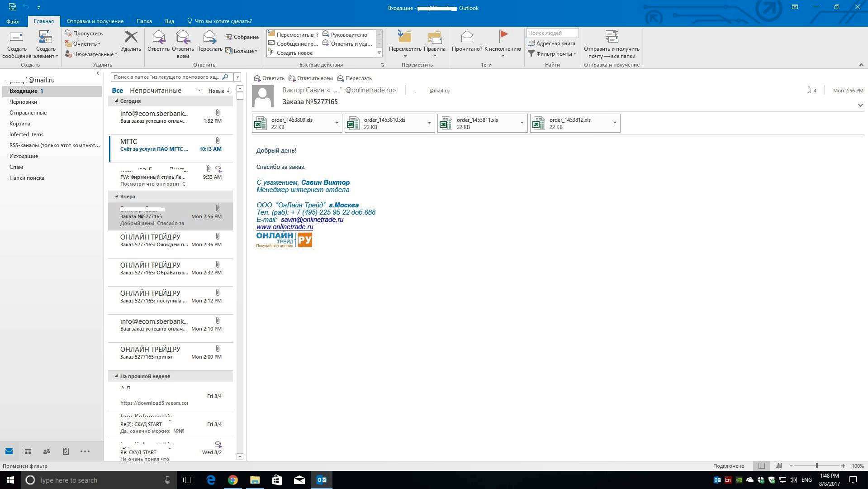
Task: Switch to the Tasks view icon
Action: tap(66, 451)
